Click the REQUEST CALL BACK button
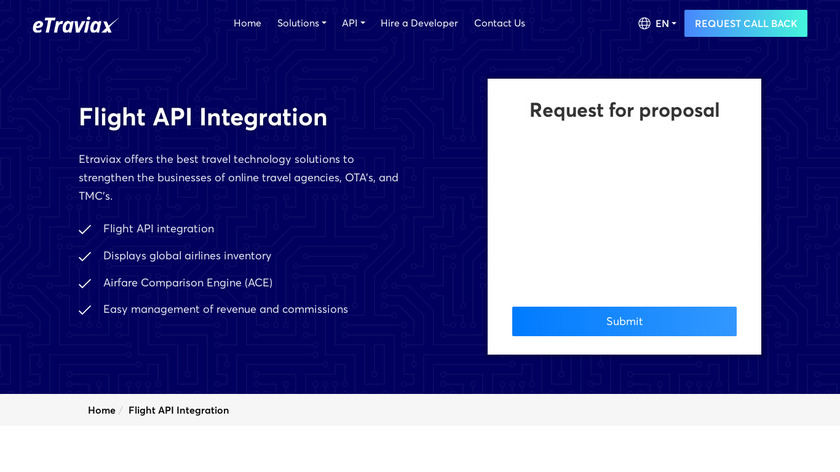This screenshot has height=472, width=840. [746, 24]
